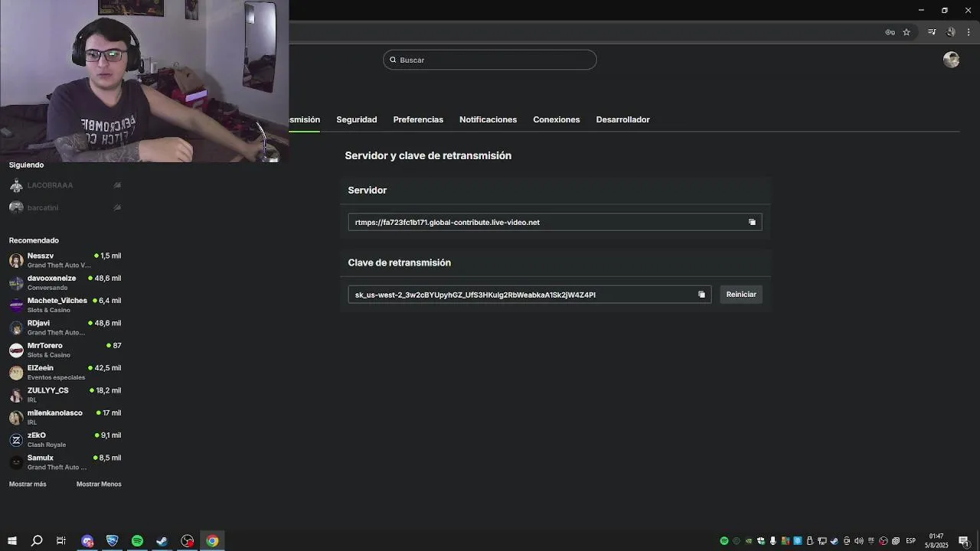Open the Windows Start menu
The image size is (980, 551).
click(12, 541)
